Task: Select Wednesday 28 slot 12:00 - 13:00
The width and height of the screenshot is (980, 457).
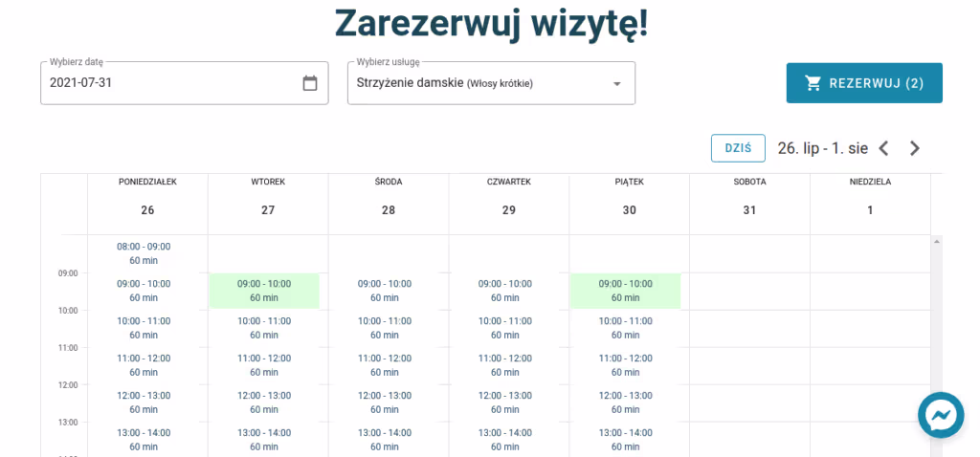Action: [385, 403]
